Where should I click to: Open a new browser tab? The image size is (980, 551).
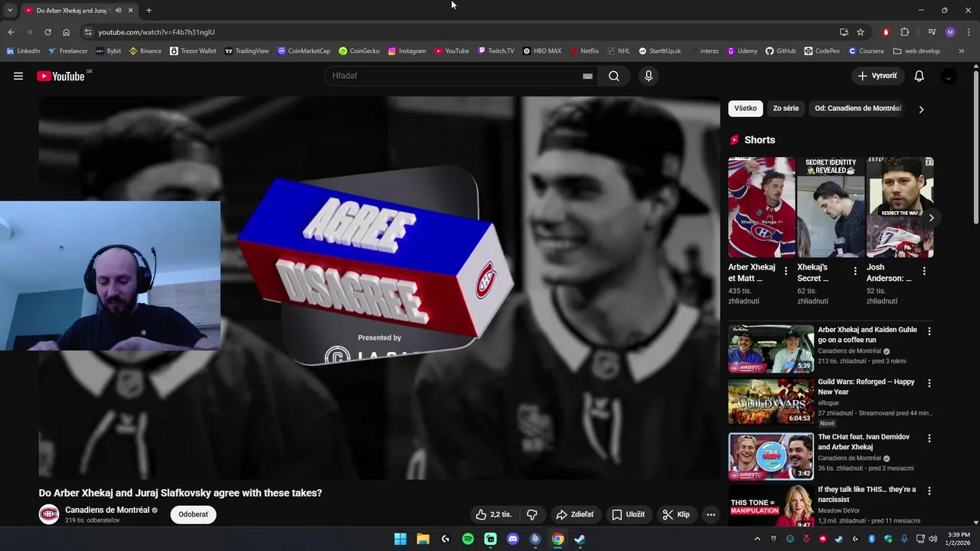[x=149, y=11]
